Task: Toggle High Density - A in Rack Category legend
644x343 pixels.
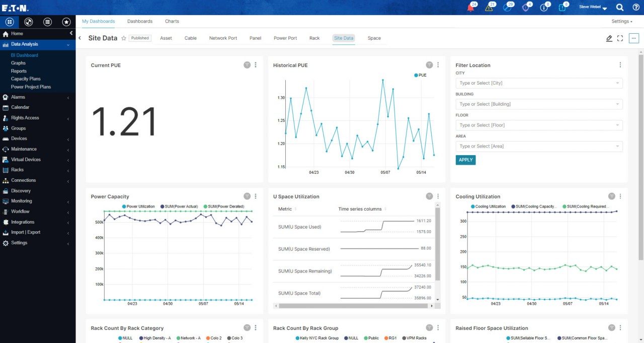Action: click(154, 338)
